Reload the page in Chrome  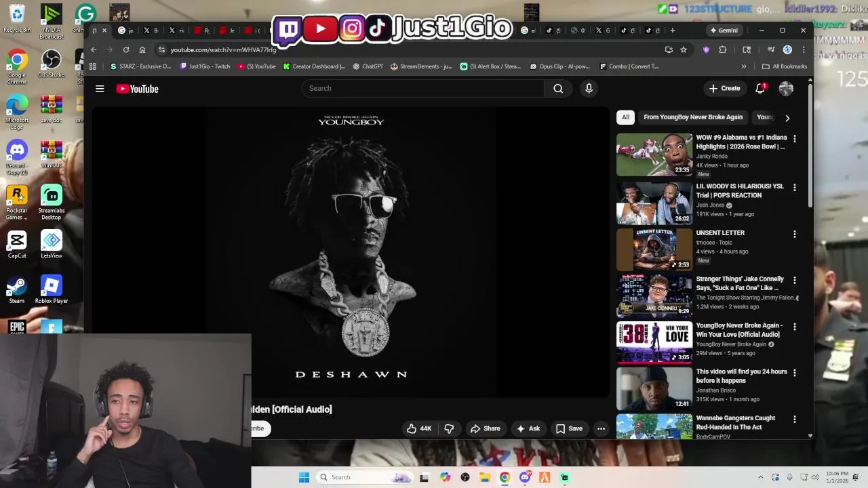126,49
